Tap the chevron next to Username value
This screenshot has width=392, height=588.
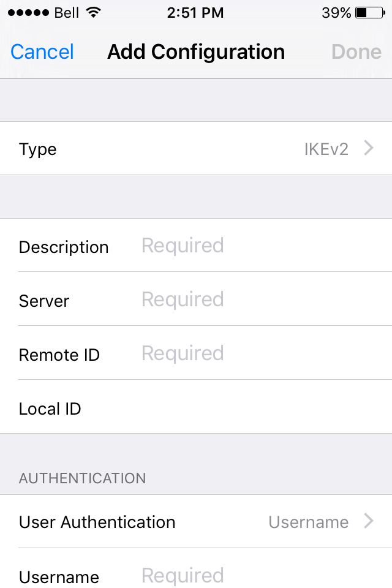click(369, 521)
